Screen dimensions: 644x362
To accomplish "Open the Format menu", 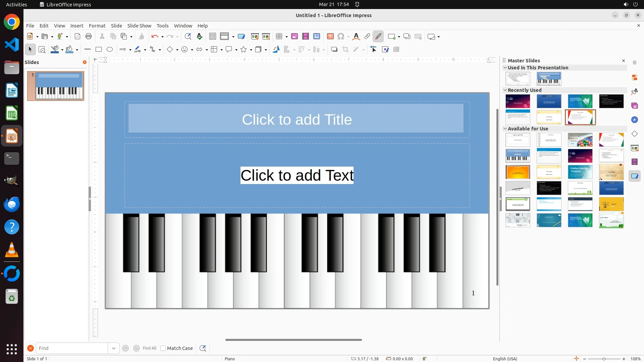I will tap(97, 26).
